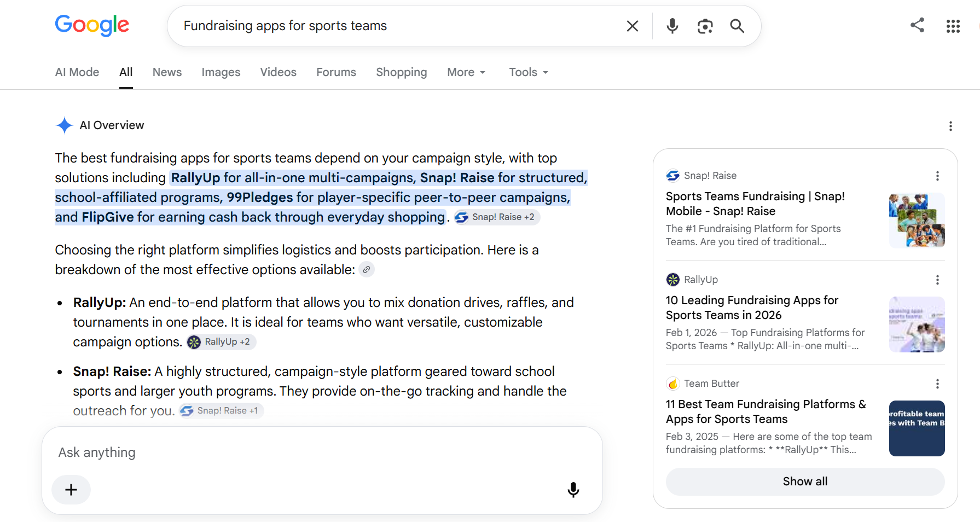Clear the search query with X icon

point(633,26)
